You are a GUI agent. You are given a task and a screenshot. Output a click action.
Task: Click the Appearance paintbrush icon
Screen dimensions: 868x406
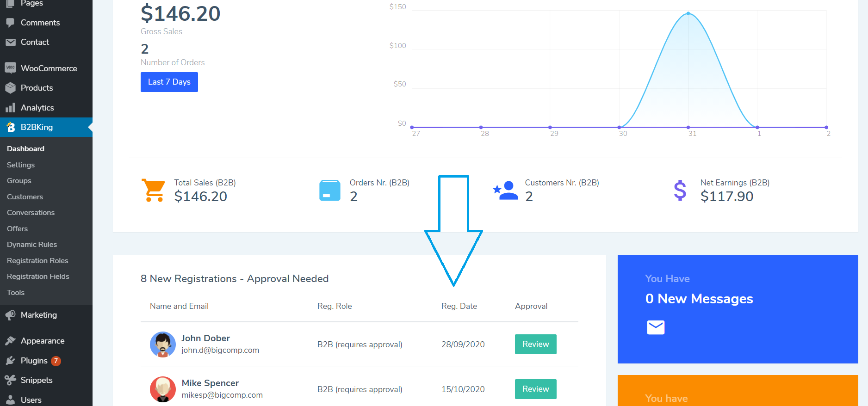(10, 341)
